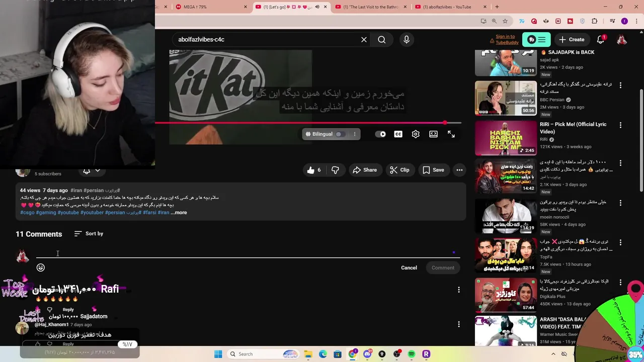Open options for BBC Persian video
The image size is (644, 362).
coord(620,85)
